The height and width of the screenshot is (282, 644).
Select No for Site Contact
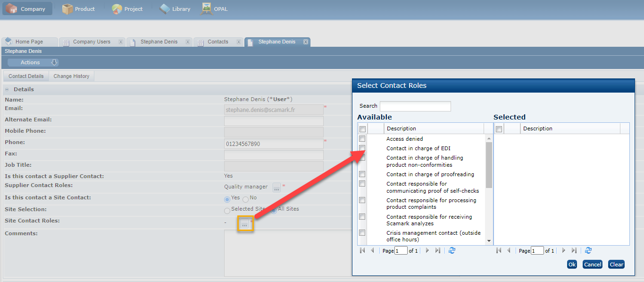245,199
